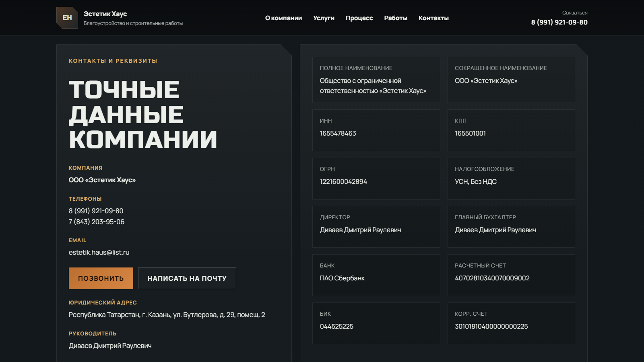Click ООО «Эстетик Хаус» under Компания heading
The width and height of the screenshot is (644, 362).
coord(102,180)
